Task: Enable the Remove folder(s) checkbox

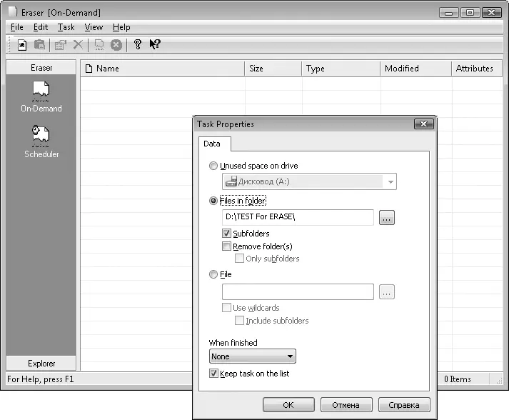Action: tap(226, 246)
